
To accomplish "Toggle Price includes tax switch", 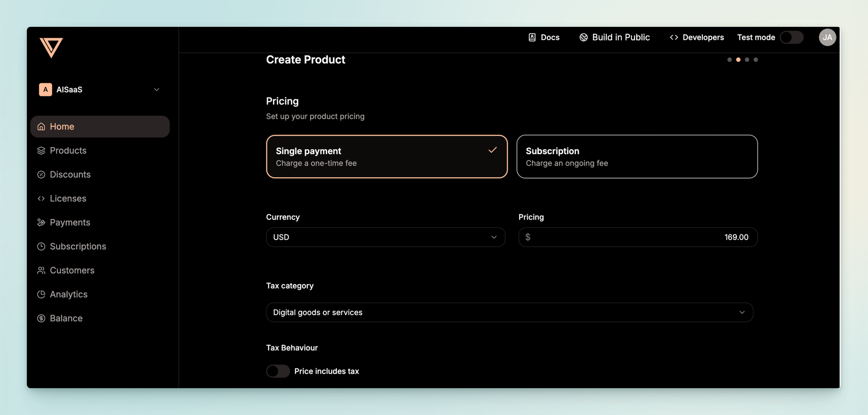I will pos(278,371).
